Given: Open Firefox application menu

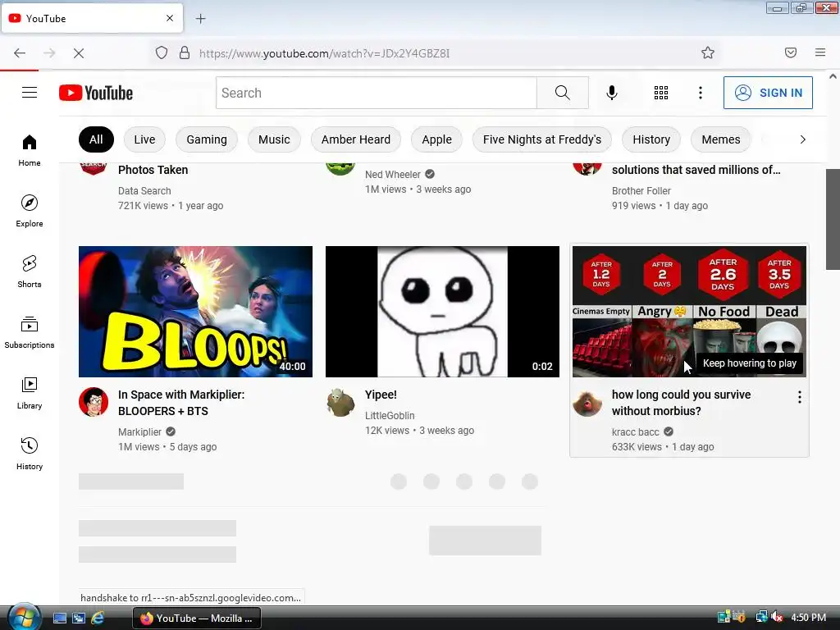Looking at the screenshot, I should pos(820,52).
